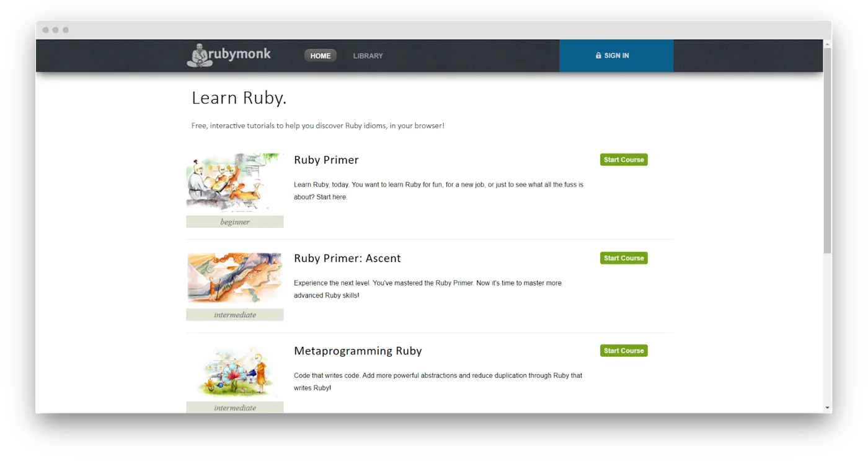Click the page scrollbar thumb
This screenshot has height=464, width=868.
click(x=828, y=151)
